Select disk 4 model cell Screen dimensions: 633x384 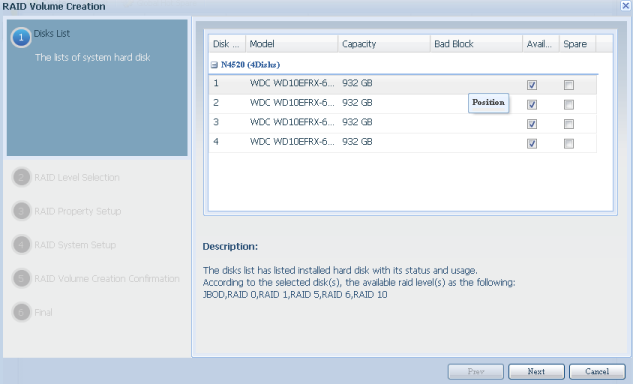(292, 142)
